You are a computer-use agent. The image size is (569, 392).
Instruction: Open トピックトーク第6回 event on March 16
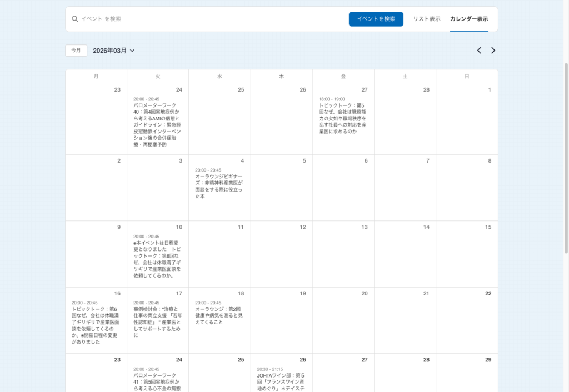point(96,325)
